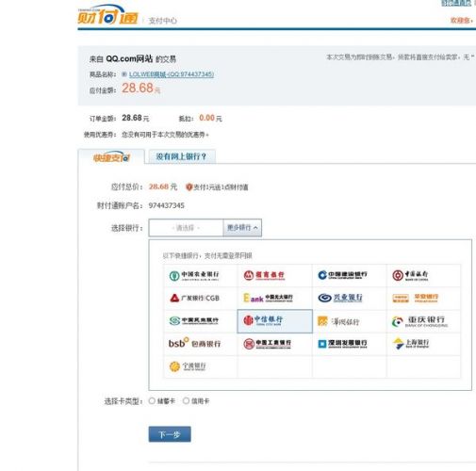Click the 支付1元送1点财付通 promotion text
Screen dimensions: 476x471
(221, 187)
